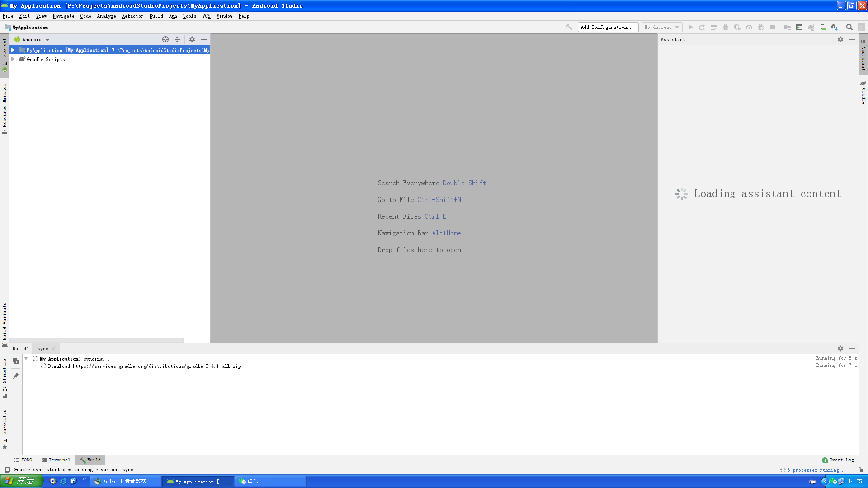Toggle the Structure side tab
Screen dimensions: 868x488
[x=5, y=378]
